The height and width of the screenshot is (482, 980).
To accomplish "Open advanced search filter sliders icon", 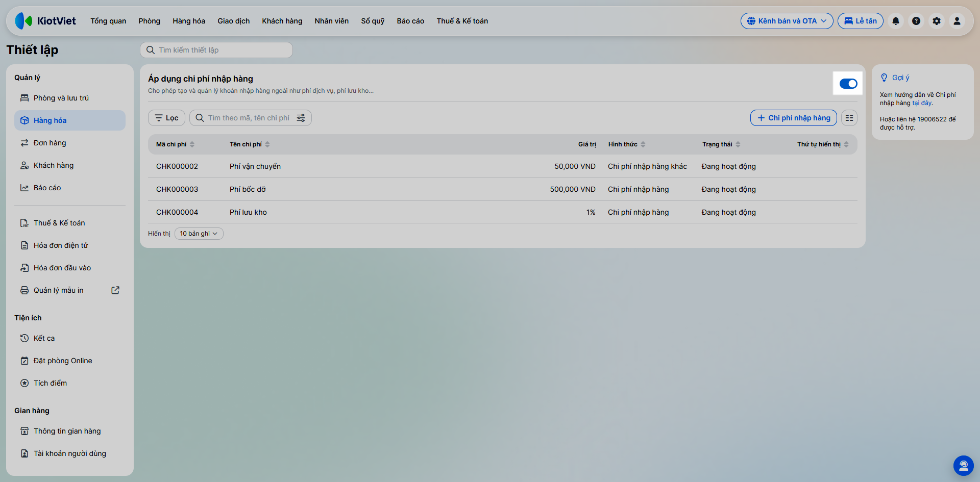I will 301,118.
